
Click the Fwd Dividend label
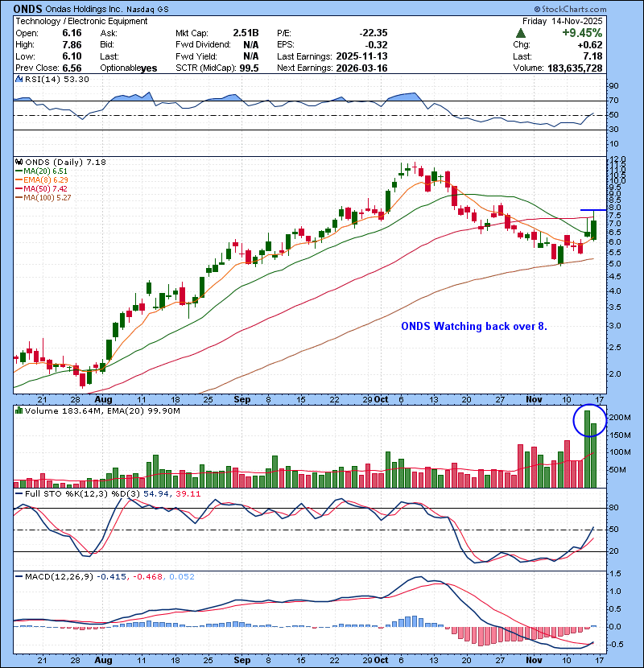tap(203, 45)
